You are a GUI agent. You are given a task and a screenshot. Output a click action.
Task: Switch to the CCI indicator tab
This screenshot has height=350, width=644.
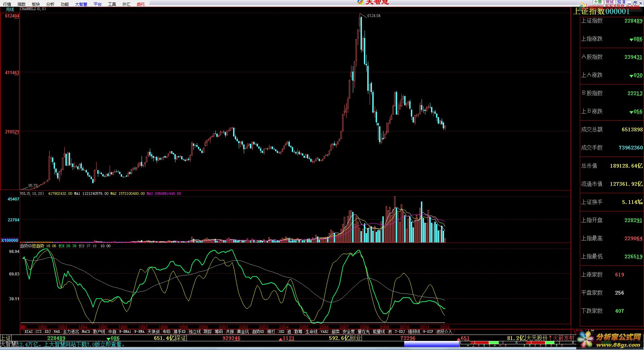pyautogui.click(x=39, y=332)
